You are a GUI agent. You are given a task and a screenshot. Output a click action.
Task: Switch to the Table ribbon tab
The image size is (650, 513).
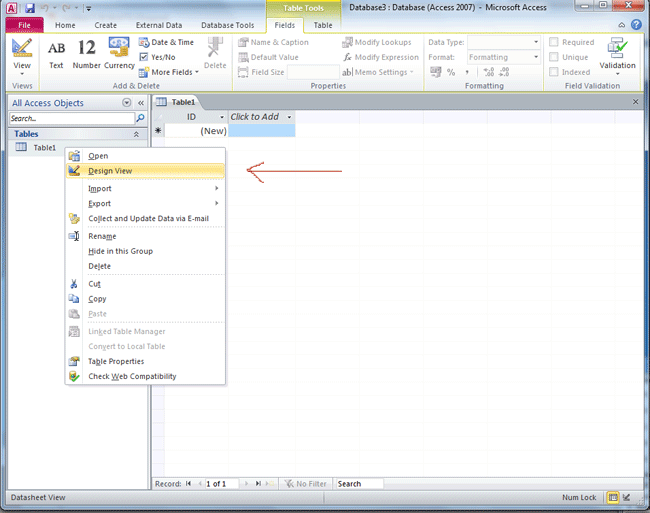tap(323, 25)
